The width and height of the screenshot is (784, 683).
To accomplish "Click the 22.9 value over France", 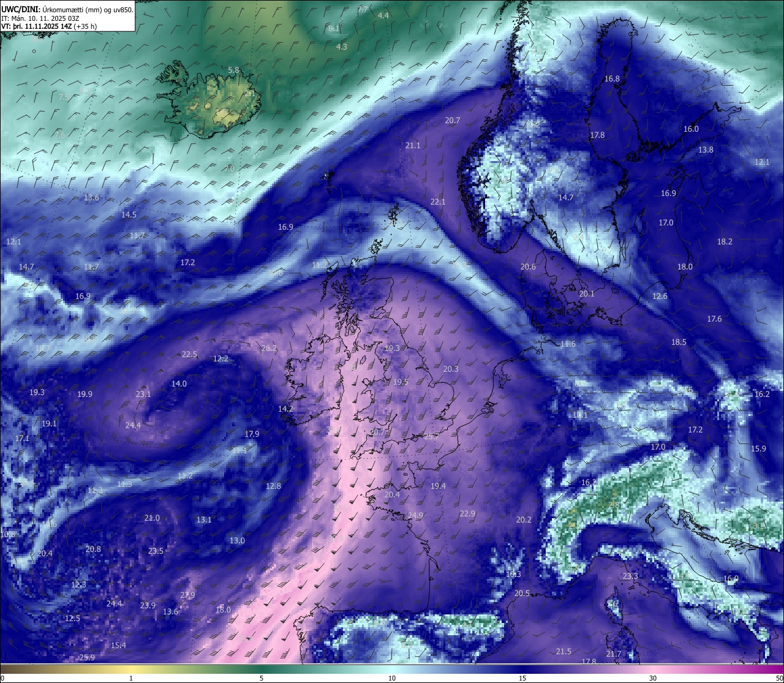I will tap(467, 513).
